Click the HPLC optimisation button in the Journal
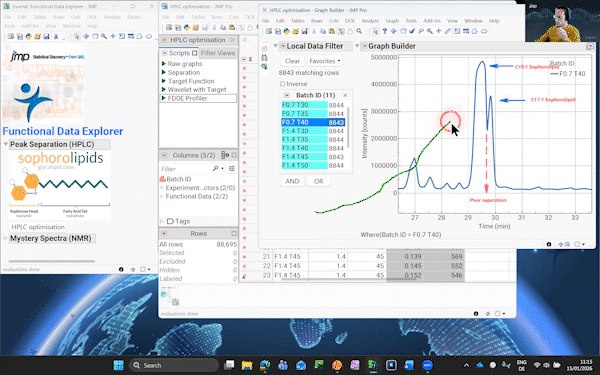 click(x=38, y=227)
